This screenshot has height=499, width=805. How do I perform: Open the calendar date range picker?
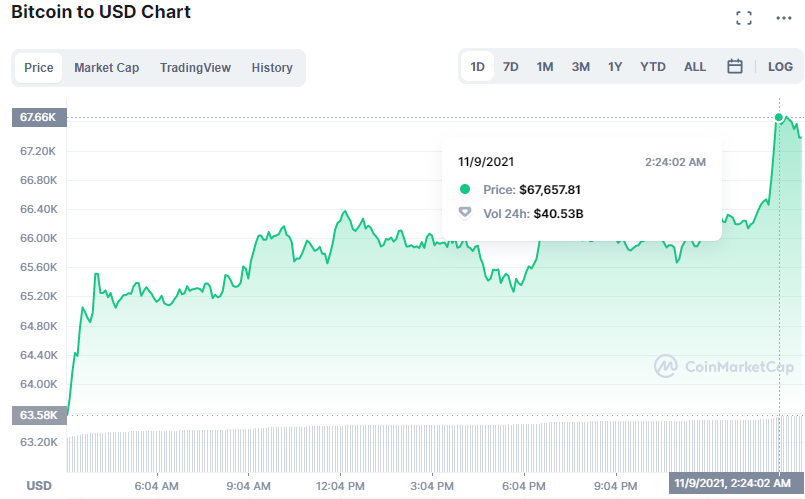pos(735,66)
